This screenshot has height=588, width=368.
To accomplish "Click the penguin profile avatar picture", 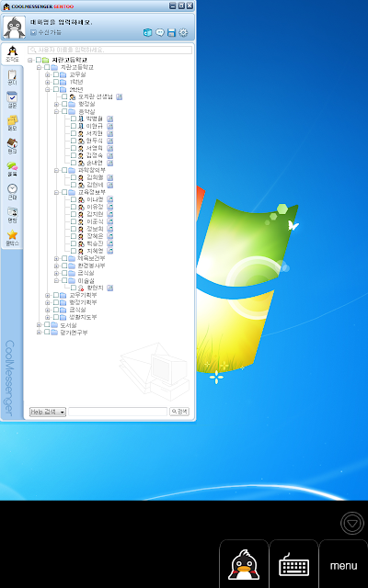I will [x=15, y=27].
